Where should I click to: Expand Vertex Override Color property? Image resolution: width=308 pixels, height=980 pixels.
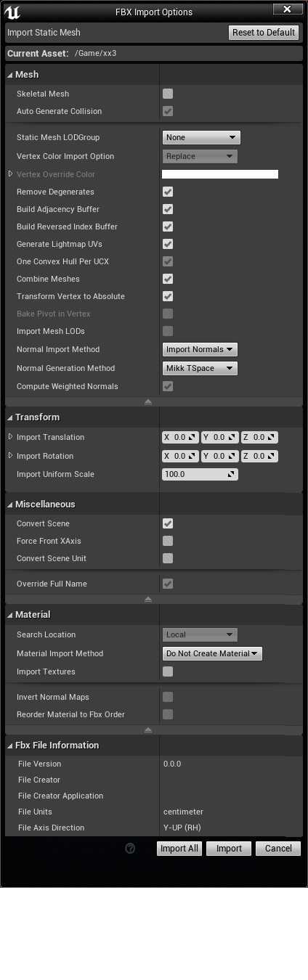[10, 174]
